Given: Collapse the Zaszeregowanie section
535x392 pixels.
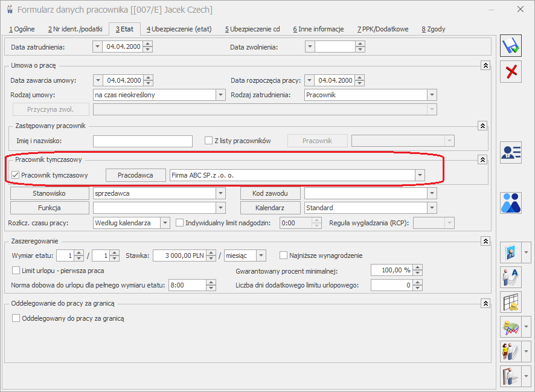Looking at the screenshot, I should point(485,241).
